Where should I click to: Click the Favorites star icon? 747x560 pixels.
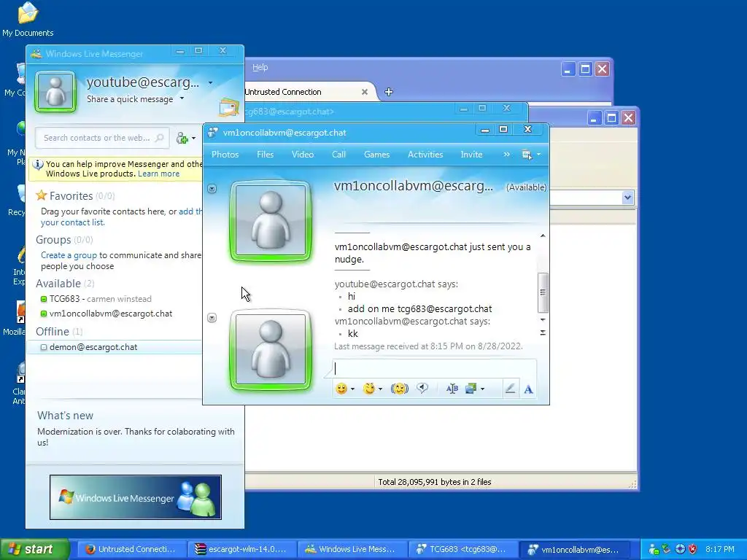pyautogui.click(x=42, y=195)
